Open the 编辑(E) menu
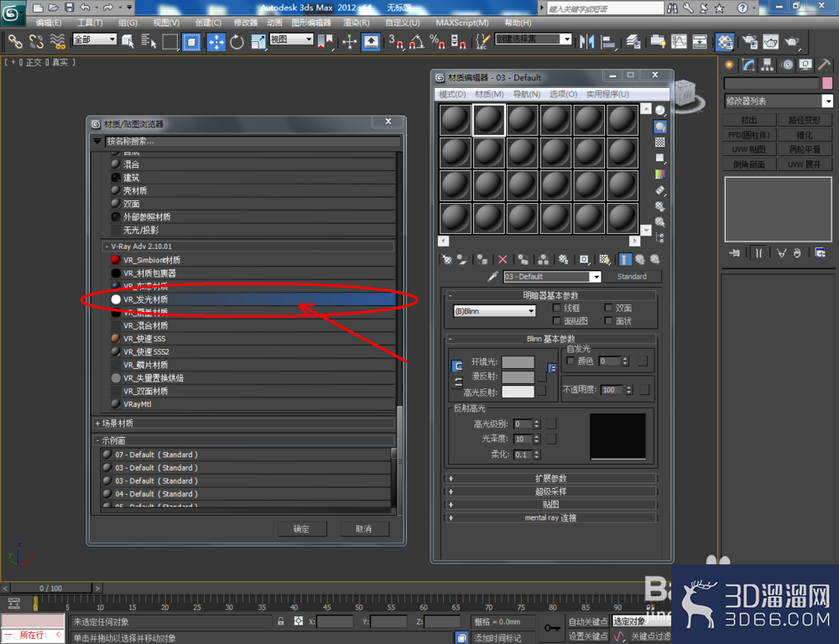Viewport: 839px width, 644px height. 48,23
